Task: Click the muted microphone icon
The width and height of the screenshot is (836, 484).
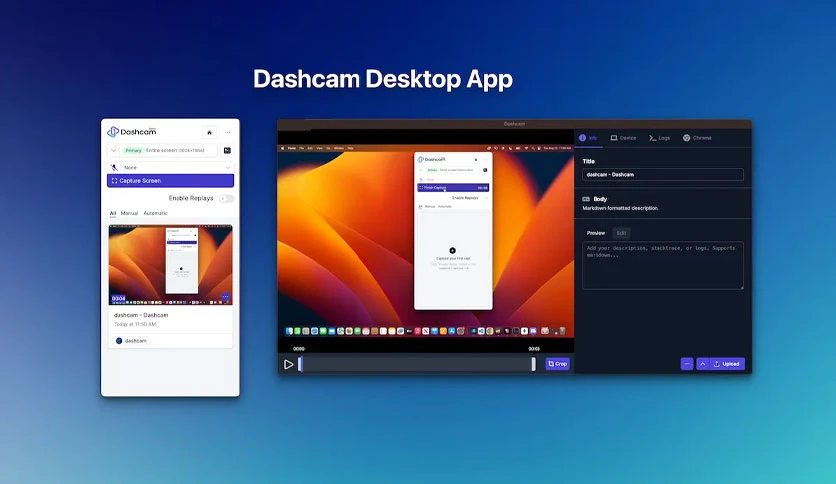Action: (x=114, y=167)
